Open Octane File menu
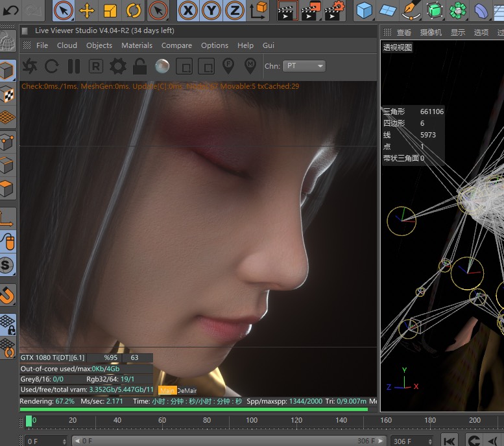 42,45
